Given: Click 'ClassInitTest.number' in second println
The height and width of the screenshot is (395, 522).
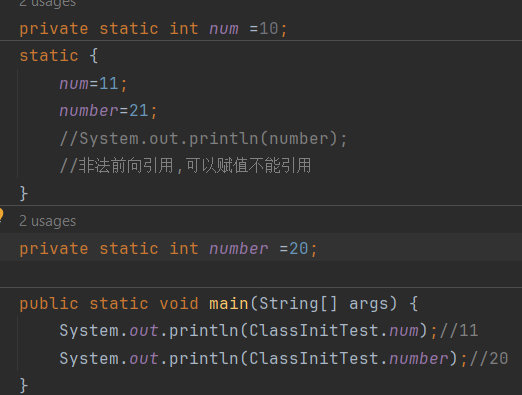Looking at the screenshot, I should (349, 359).
